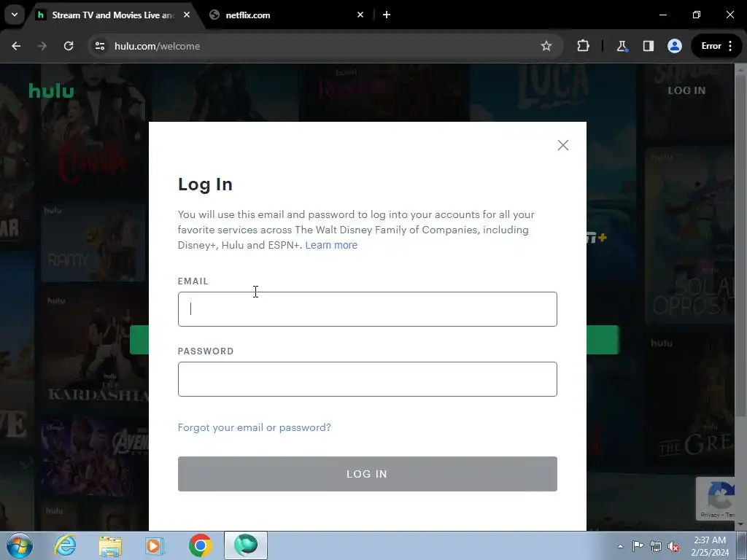Click the Hulu logo in page header
The height and width of the screenshot is (560, 747).
[52, 90]
